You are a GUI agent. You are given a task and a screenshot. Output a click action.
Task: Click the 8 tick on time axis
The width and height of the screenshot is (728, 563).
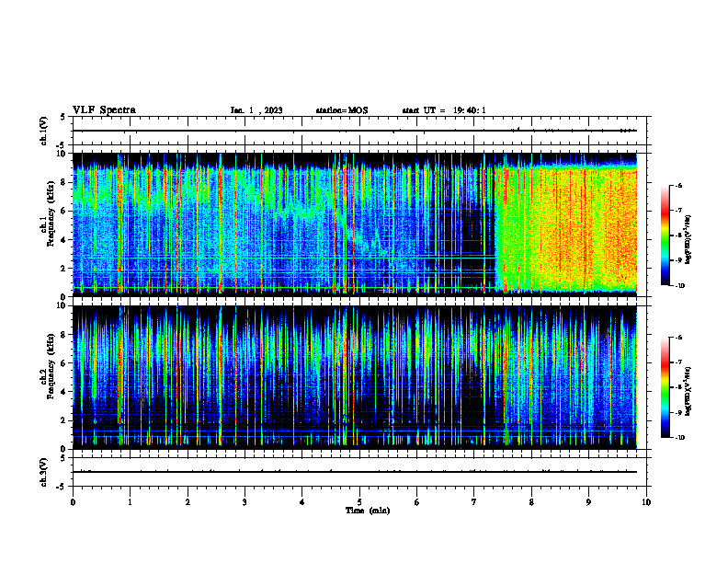[531, 502]
